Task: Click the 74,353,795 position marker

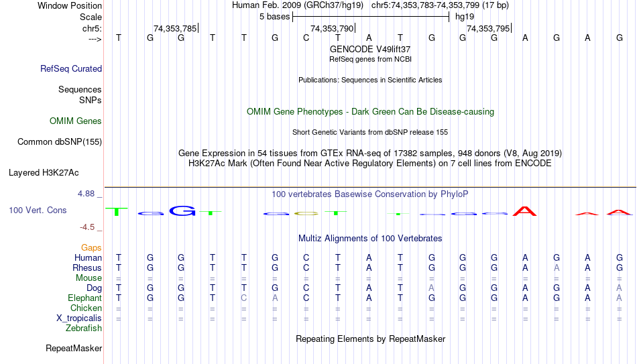Action: pos(489,28)
